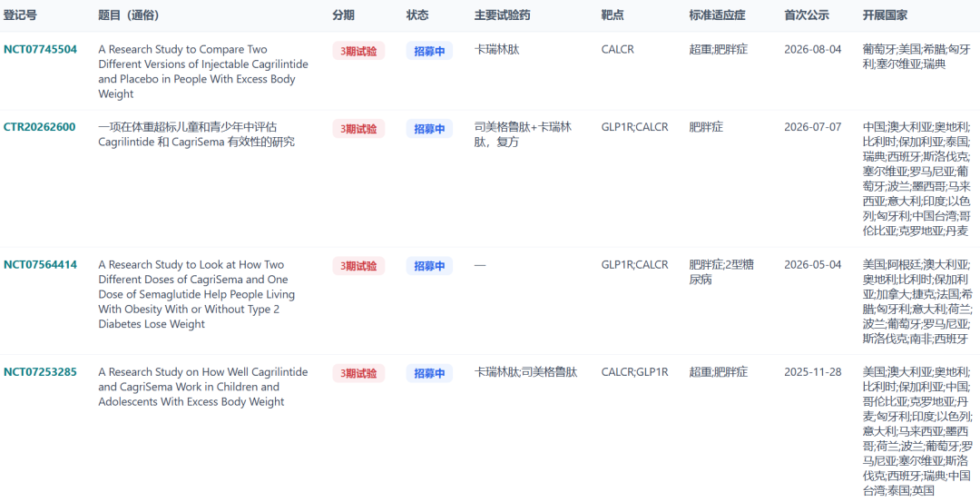Click the 登记号 column header
Viewport: 980px width, 502px height.
[x=20, y=15]
